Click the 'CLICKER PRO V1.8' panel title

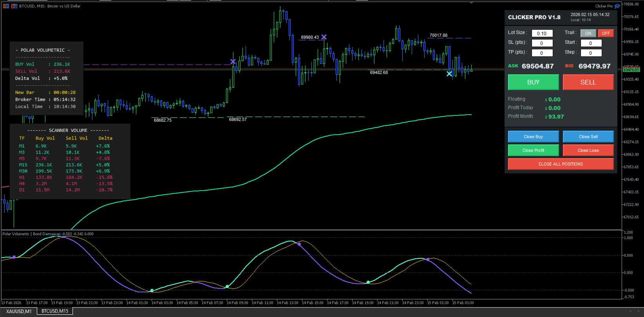[534, 17]
